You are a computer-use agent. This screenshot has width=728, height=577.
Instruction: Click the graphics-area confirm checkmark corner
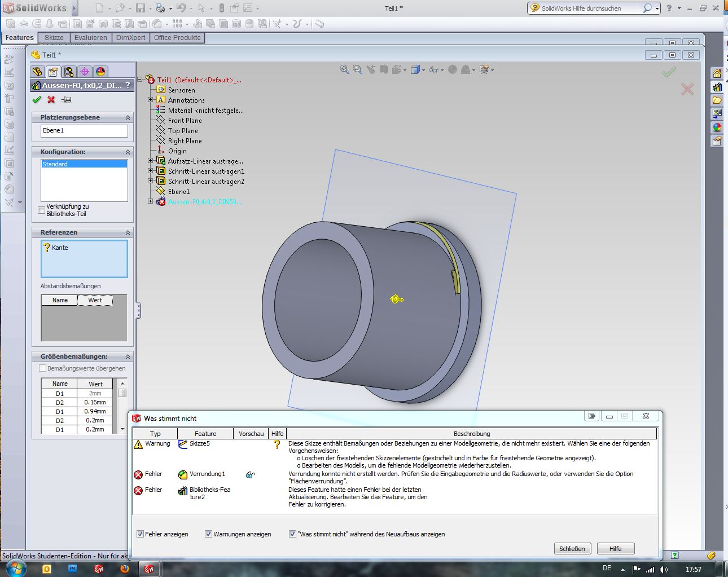tap(669, 72)
